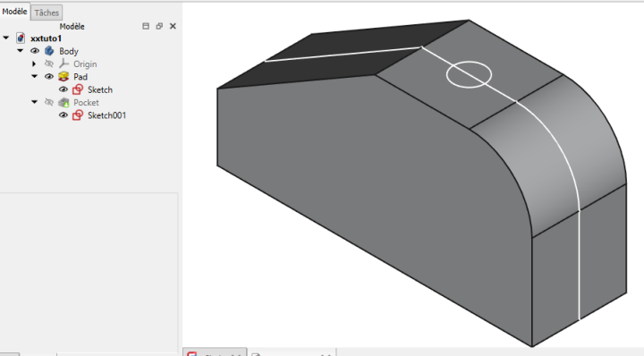Select the Modèle tab

point(15,12)
